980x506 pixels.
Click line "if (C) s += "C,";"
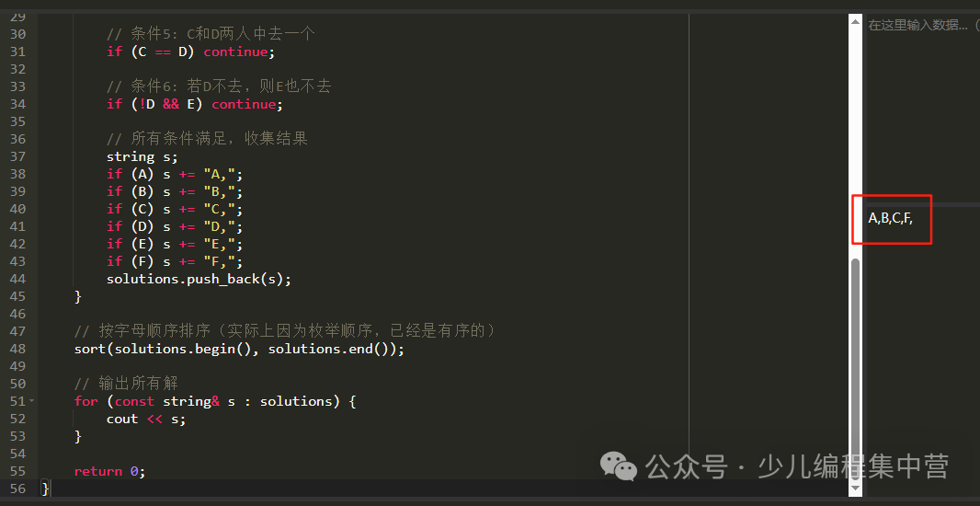coord(175,209)
